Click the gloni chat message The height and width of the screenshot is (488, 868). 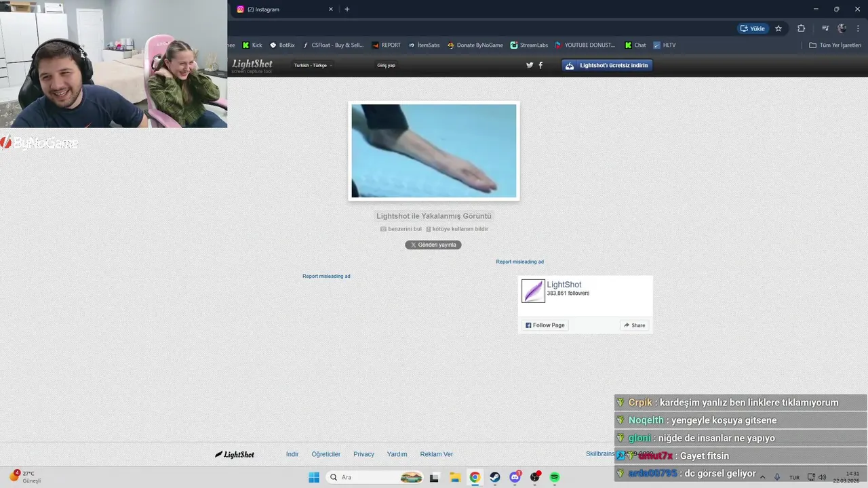741,438
